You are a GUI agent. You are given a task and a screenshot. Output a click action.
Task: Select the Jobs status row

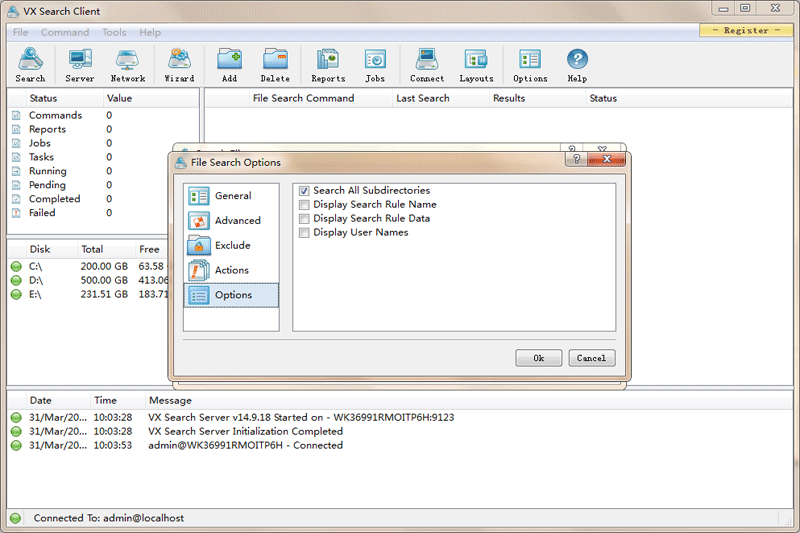(x=103, y=143)
